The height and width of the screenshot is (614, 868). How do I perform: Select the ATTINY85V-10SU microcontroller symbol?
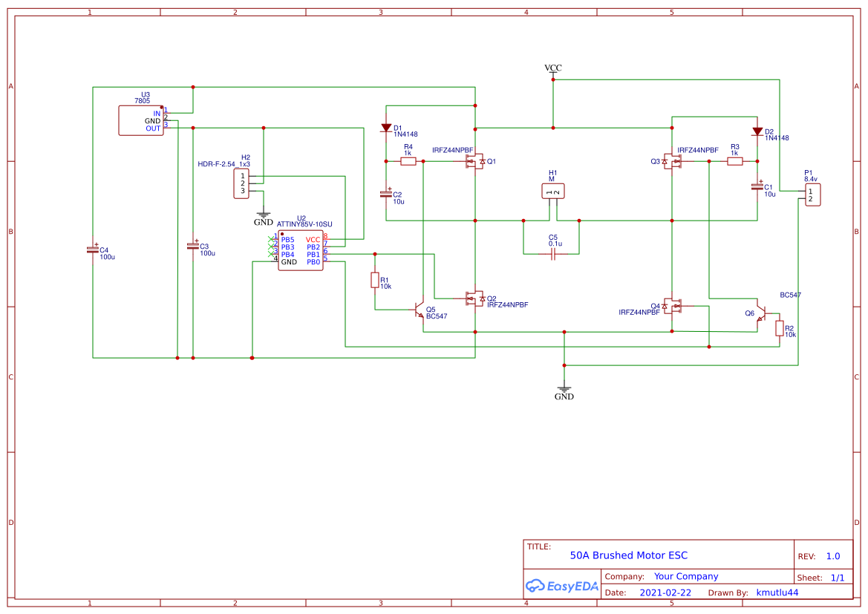point(300,249)
